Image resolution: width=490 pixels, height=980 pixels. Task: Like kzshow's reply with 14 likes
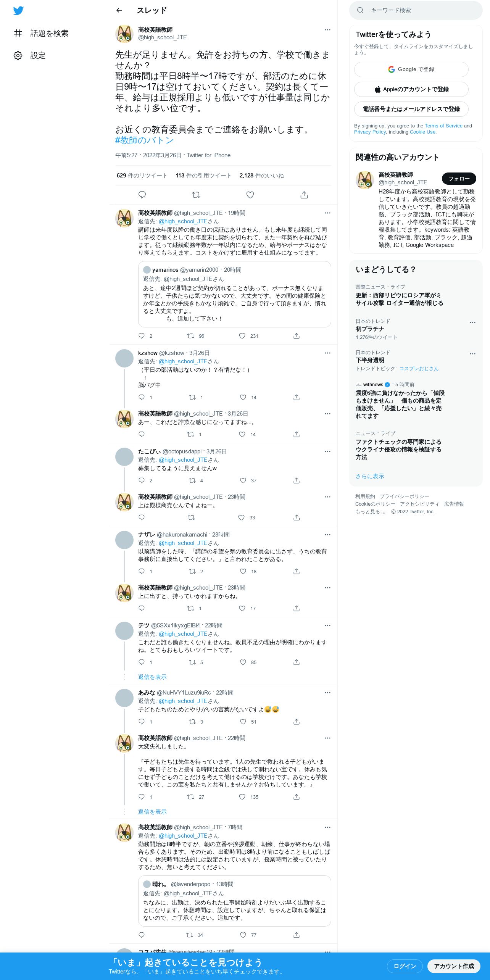click(243, 397)
